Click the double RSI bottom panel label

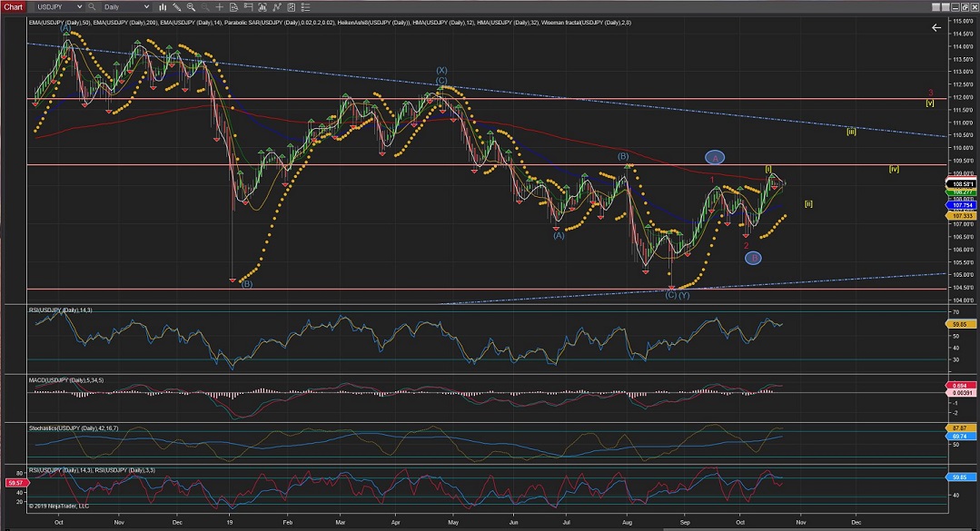tap(92, 470)
